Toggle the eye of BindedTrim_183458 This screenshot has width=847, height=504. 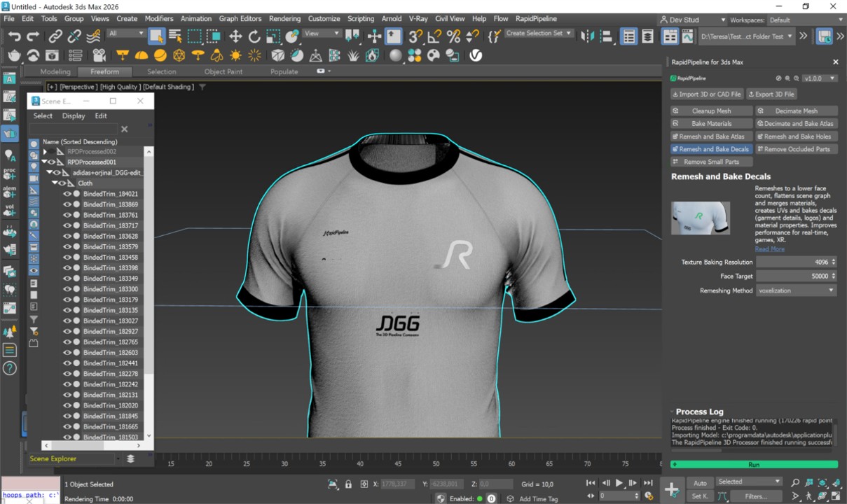point(67,258)
